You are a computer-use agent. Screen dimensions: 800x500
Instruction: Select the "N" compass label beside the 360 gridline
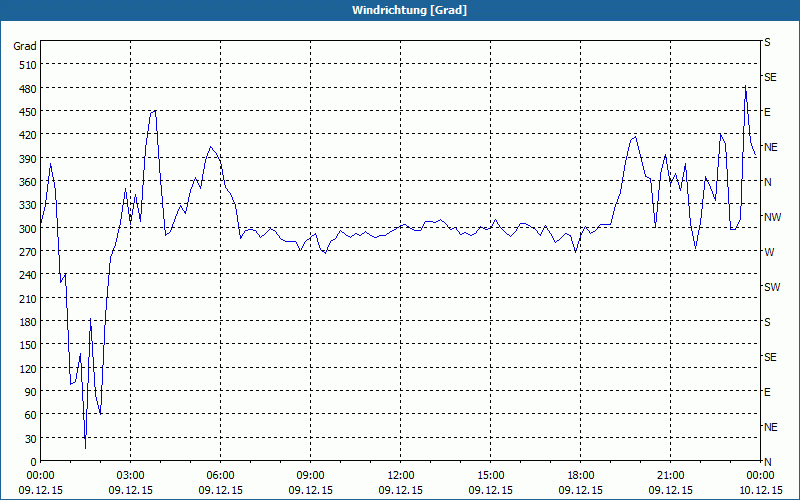pos(768,182)
